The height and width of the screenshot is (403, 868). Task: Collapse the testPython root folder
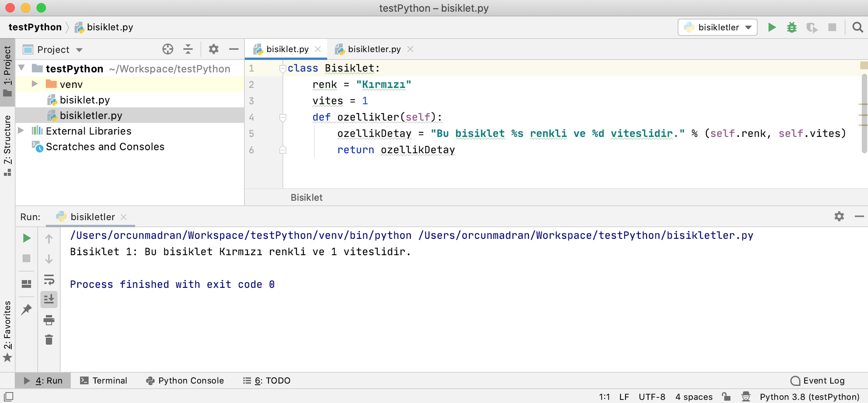[22, 68]
